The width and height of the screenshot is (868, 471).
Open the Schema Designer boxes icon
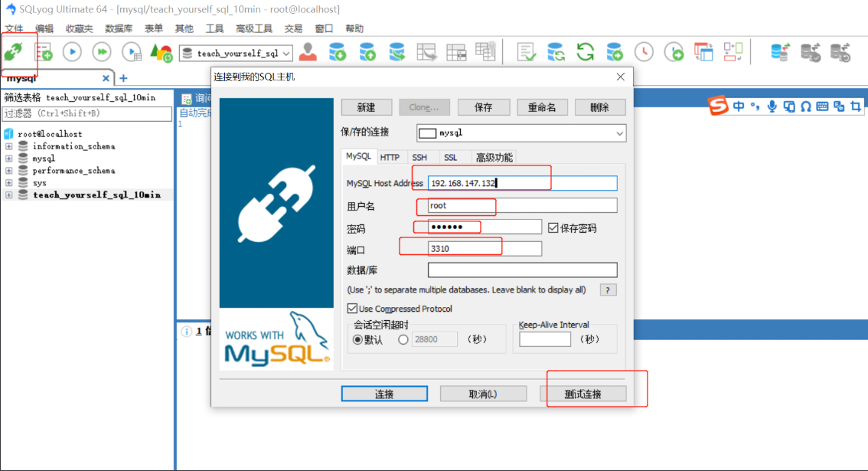733,52
